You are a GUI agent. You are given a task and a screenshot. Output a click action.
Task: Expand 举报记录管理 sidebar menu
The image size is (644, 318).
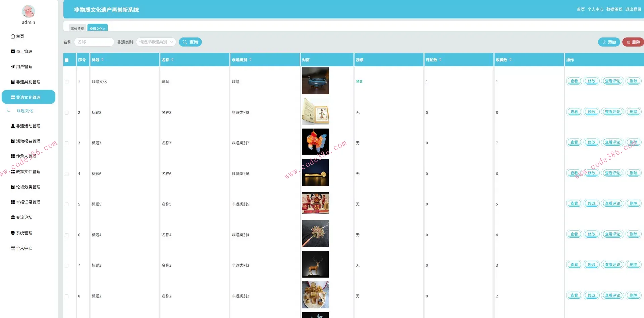(x=25, y=202)
